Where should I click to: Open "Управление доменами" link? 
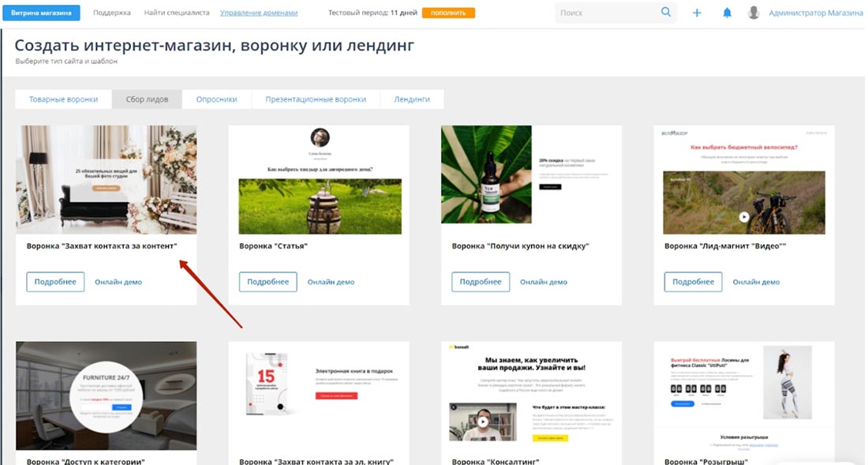click(259, 13)
